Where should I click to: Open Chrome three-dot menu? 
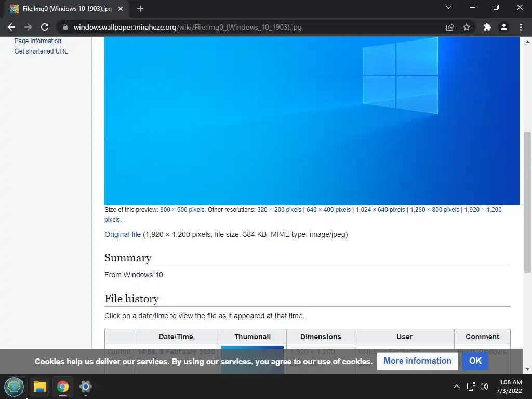[521, 27]
